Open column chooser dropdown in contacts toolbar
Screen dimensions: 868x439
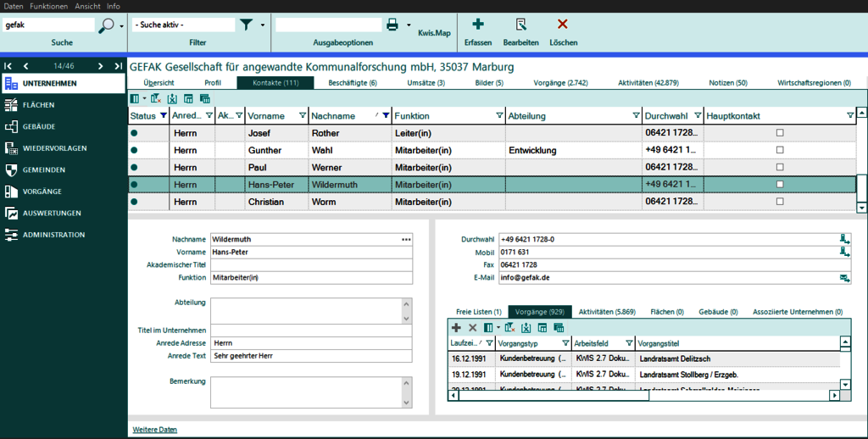145,98
